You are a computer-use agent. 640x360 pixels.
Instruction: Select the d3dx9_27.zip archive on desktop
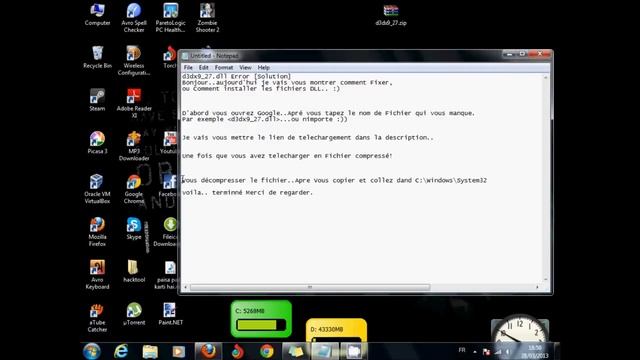391,16
